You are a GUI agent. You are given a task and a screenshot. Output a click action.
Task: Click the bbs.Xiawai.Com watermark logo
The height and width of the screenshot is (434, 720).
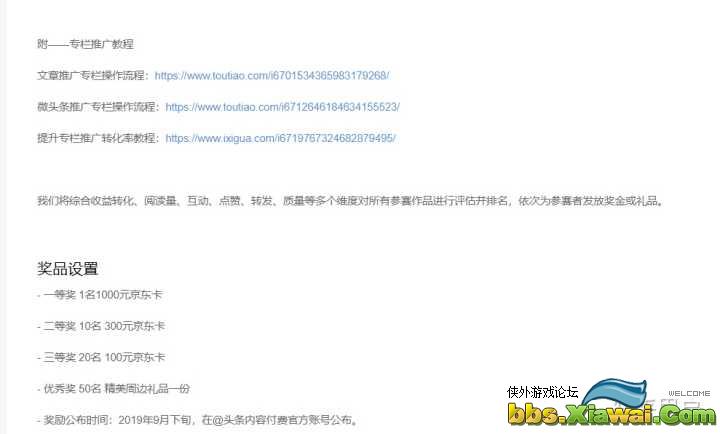point(612,413)
